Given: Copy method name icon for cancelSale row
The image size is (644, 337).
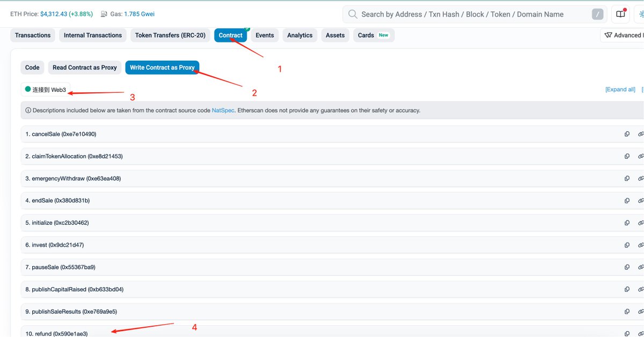Looking at the screenshot, I should 627,134.
